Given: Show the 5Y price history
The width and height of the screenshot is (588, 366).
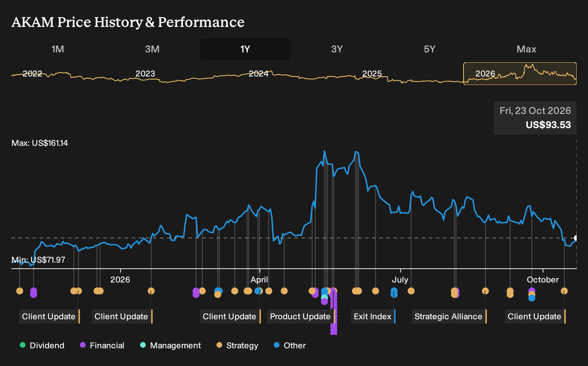Looking at the screenshot, I should tap(430, 49).
